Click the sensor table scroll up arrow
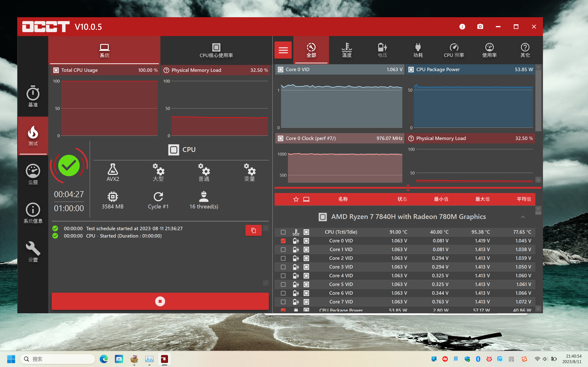This screenshot has height=367, width=588. [x=538, y=209]
